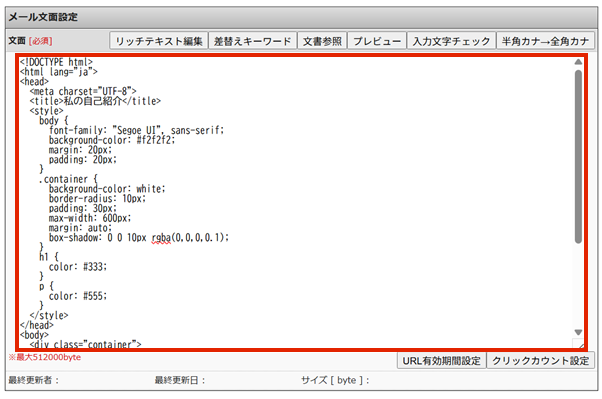The width and height of the screenshot is (602, 399).
Task: Open URL有効期間設定 settings
Action: click(442, 361)
